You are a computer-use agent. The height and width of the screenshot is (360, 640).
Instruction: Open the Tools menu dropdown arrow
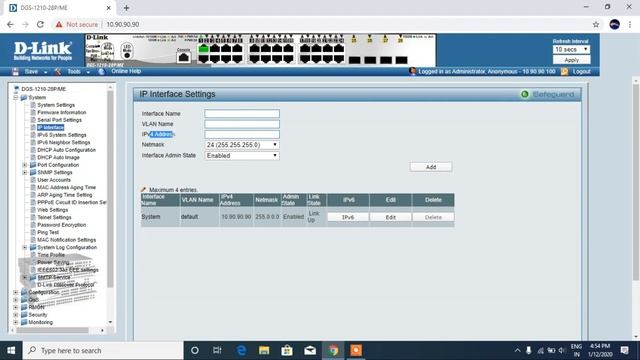tap(88, 72)
